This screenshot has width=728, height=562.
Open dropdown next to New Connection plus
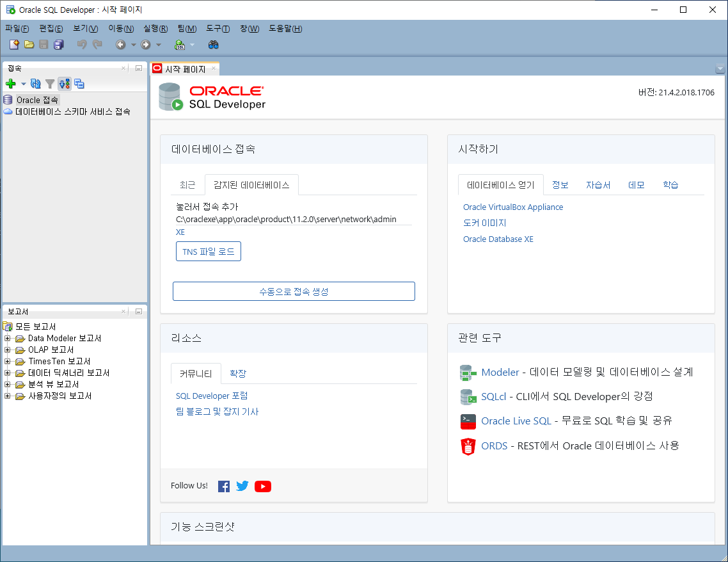click(23, 84)
